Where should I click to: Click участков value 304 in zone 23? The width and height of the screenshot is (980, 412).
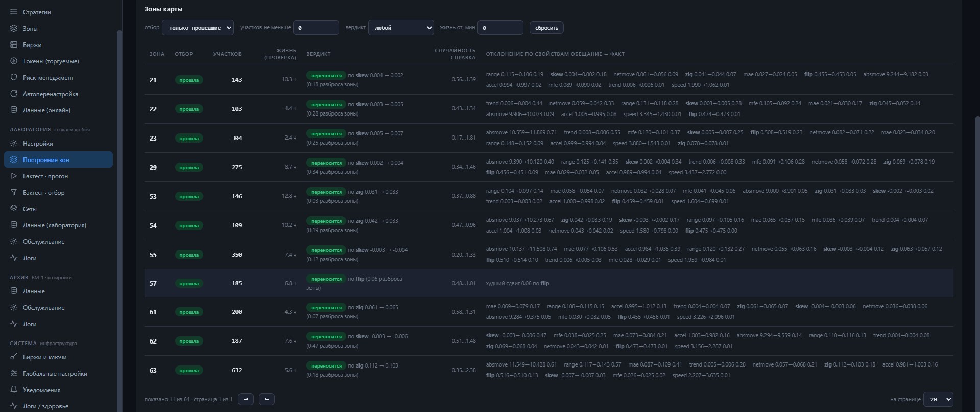pyautogui.click(x=237, y=138)
